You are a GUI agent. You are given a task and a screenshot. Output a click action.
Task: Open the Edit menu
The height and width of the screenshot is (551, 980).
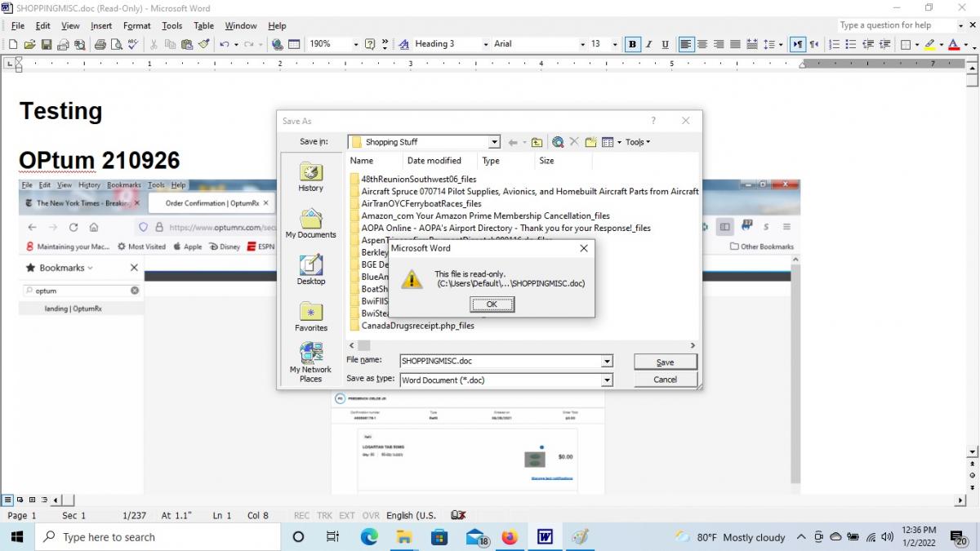tap(42, 25)
